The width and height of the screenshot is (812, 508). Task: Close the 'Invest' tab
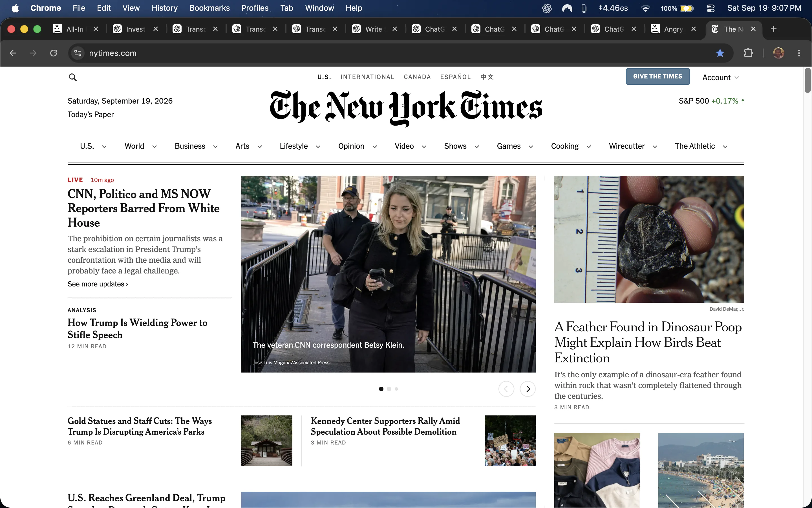tap(155, 29)
